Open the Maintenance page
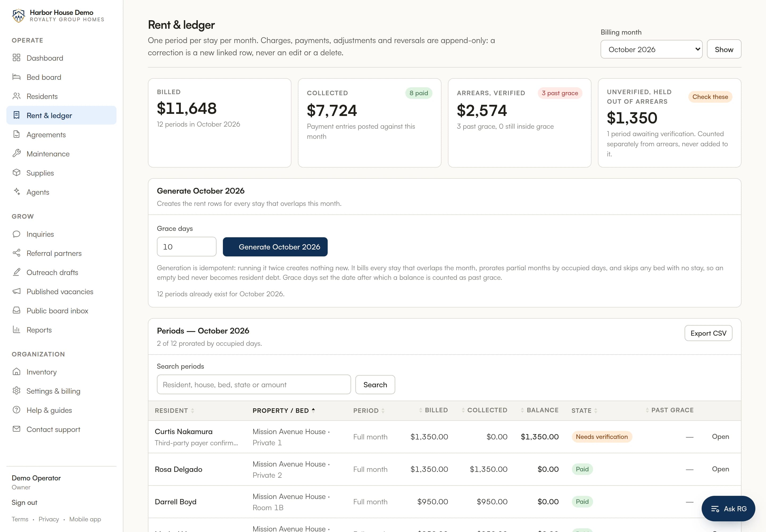Screen dimensions: 766x532 coord(61,153)
